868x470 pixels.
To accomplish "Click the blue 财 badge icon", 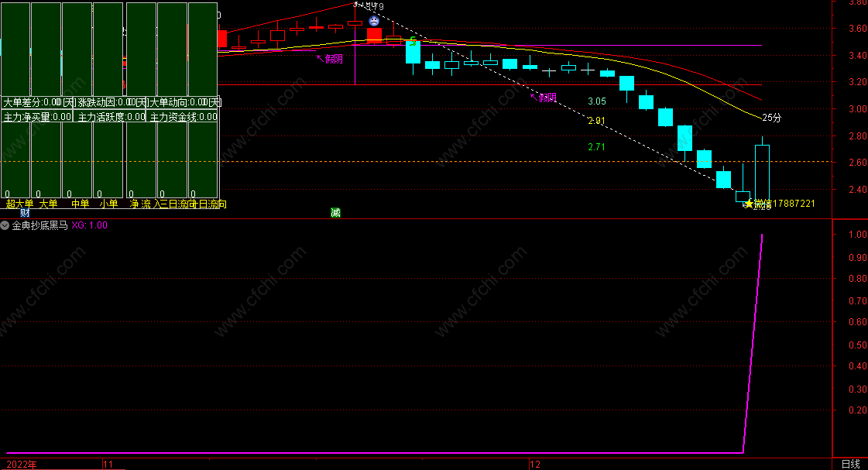I will click(25, 213).
